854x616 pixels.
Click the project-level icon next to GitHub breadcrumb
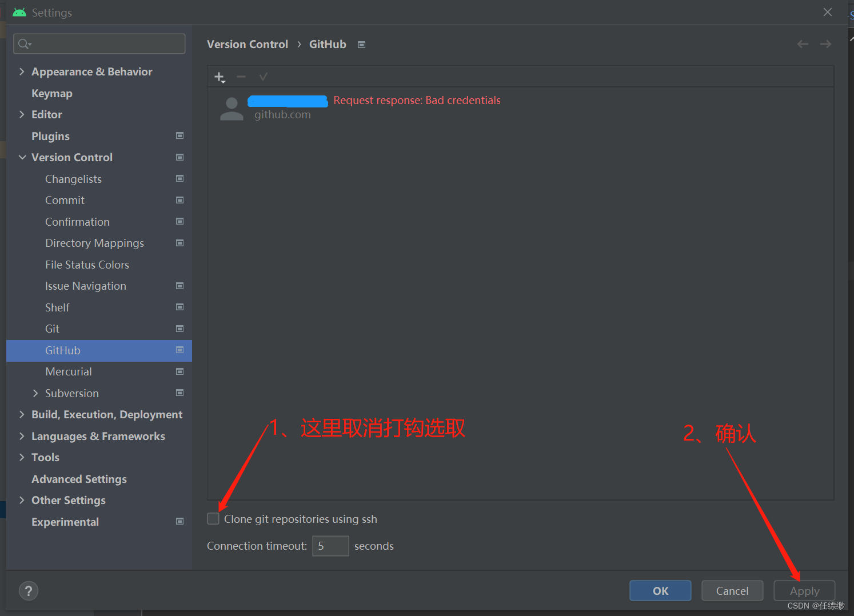(361, 45)
